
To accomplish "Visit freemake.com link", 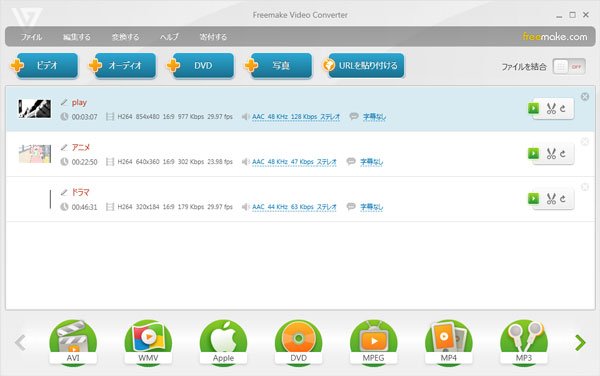I will [x=554, y=37].
